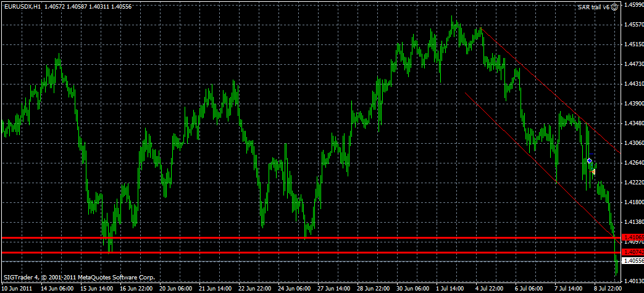This screenshot has height=293, width=644.
Task: Click the 1.45570 price scale value
Action: (634, 25)
